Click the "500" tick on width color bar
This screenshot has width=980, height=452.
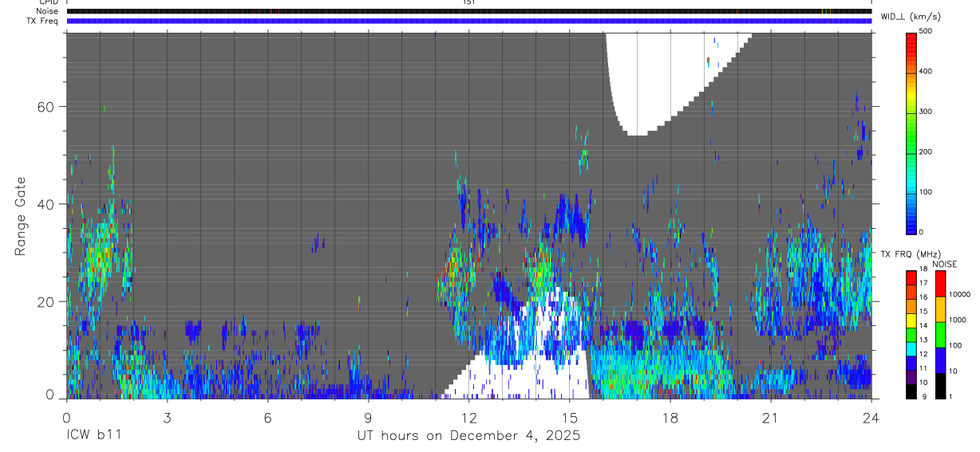(x=927, y=31)
